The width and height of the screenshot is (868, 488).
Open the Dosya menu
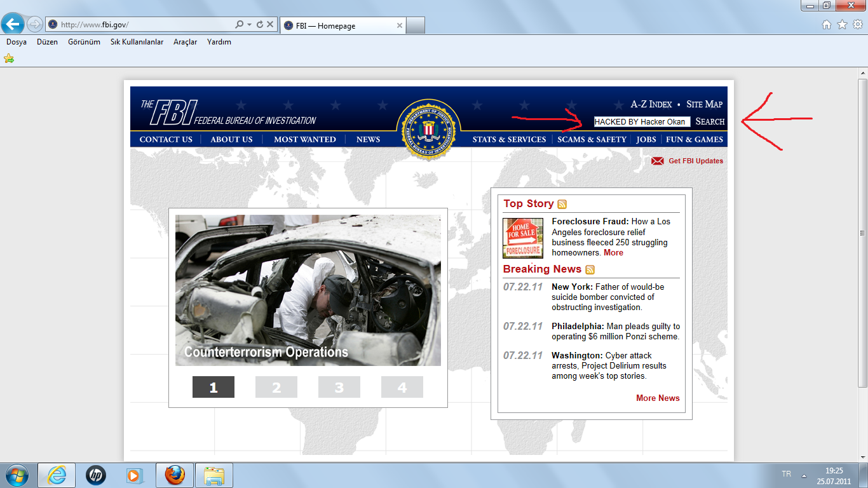tap(17, 42)
